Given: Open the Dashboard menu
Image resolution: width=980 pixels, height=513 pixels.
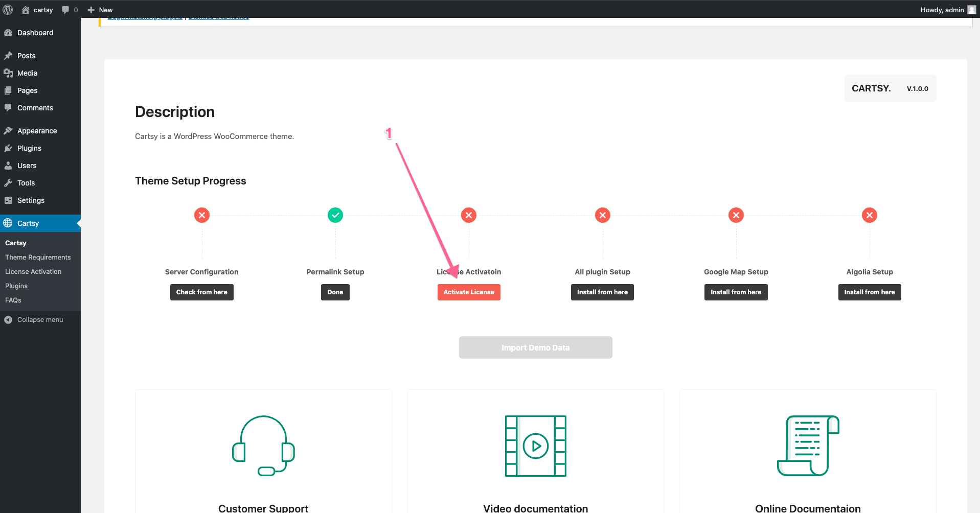Looking at the screenshot, I should (x=40, y=33).
